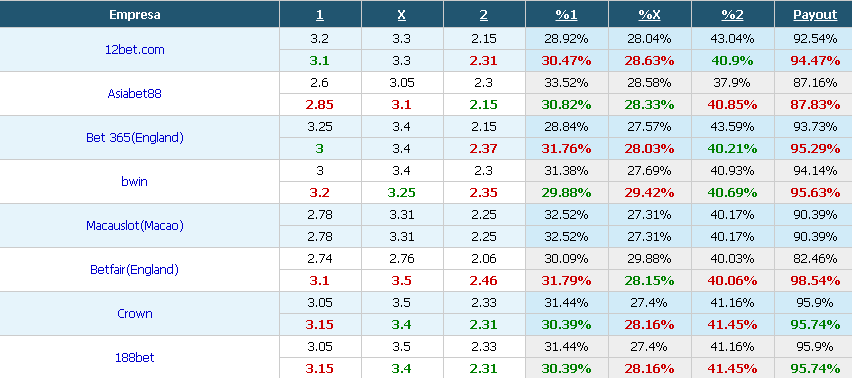Click the Empresa column header
852x378 pixels.
click(x=135, y=15)
